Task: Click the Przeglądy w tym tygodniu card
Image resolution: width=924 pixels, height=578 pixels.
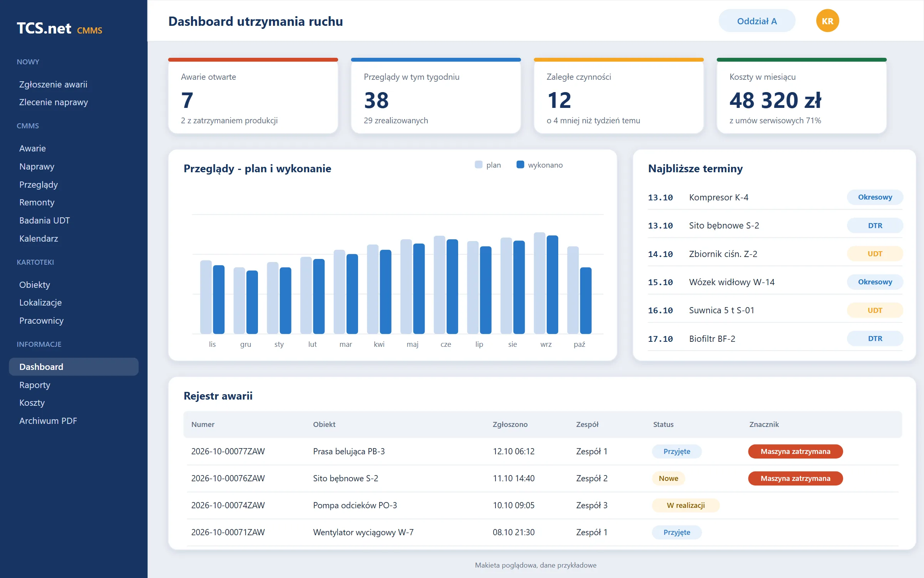Action: click(x=436, y=96)
